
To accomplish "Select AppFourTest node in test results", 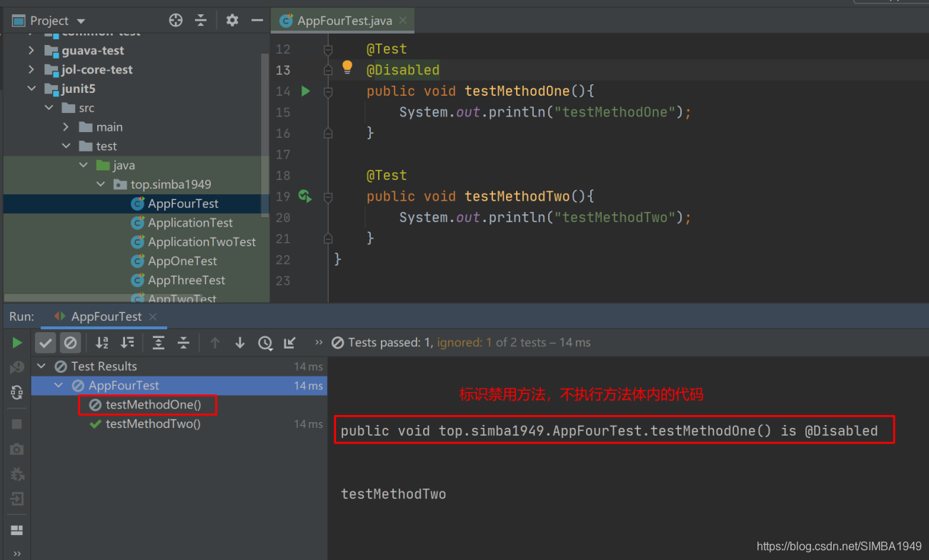I will click(x=179, y=386).
